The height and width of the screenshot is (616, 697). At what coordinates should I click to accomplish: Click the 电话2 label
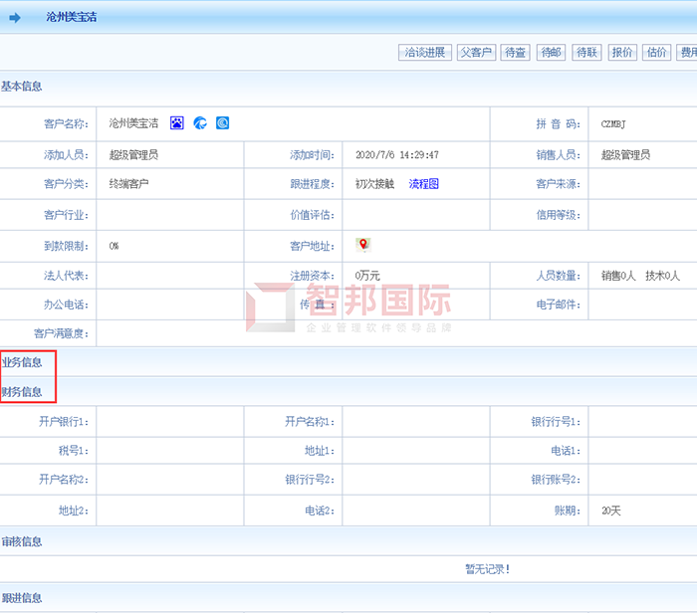[x=320, y=511]
